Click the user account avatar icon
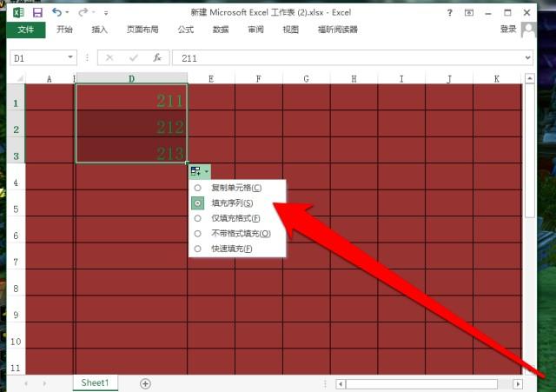 (528, 30)
